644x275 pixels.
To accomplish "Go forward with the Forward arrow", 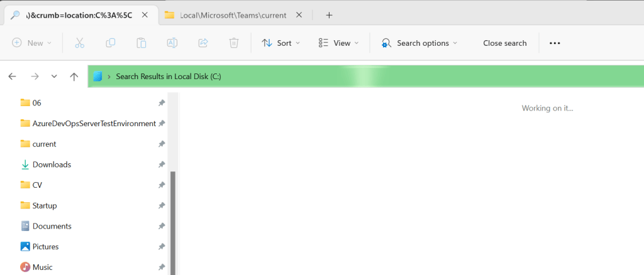I will tap(35, 76).
